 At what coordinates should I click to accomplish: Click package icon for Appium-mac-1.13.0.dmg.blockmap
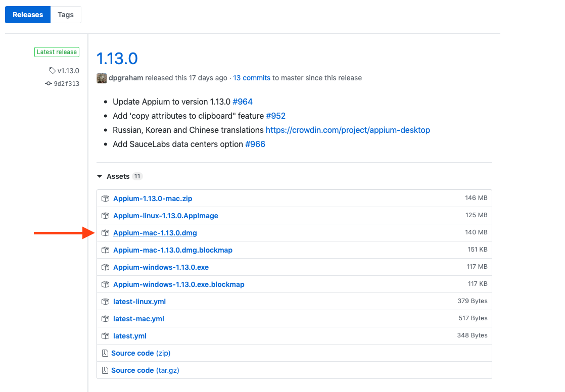[105, 250]
